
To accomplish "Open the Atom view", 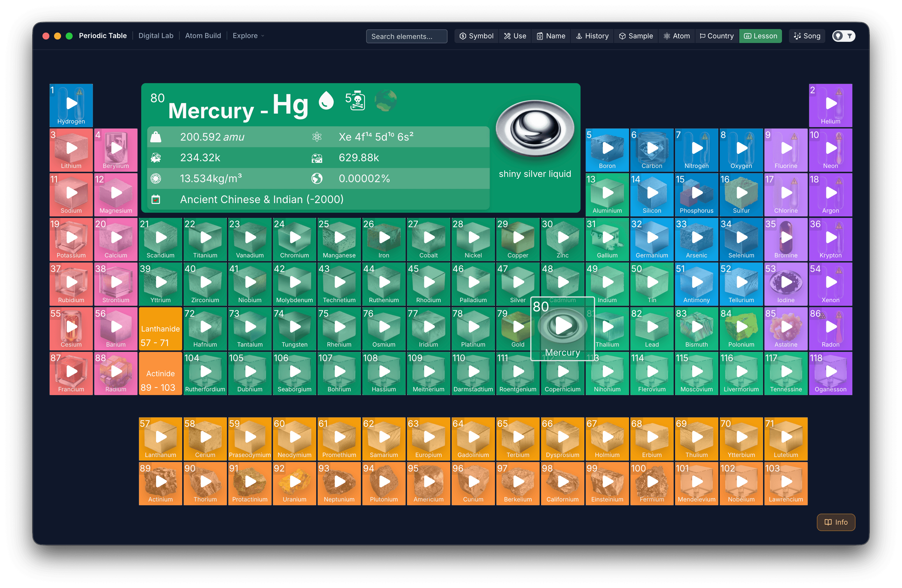I will tap(676, 36).
